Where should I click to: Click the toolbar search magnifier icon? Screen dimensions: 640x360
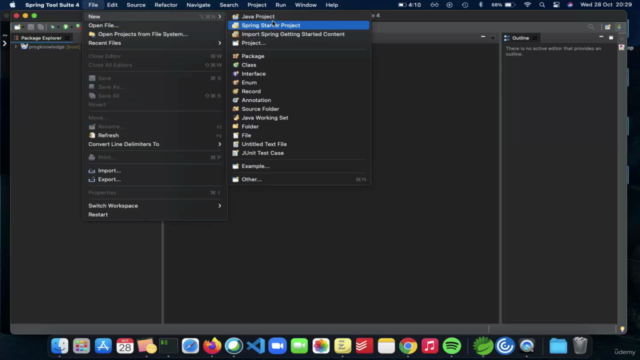[x=591, y=27]
